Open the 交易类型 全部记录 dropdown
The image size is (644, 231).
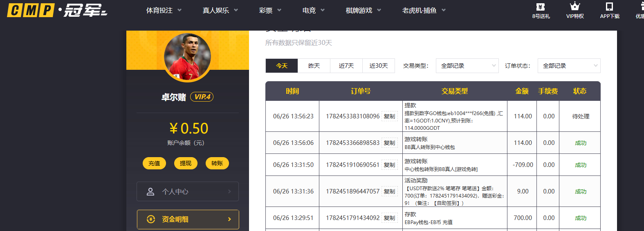pos(467,66)
